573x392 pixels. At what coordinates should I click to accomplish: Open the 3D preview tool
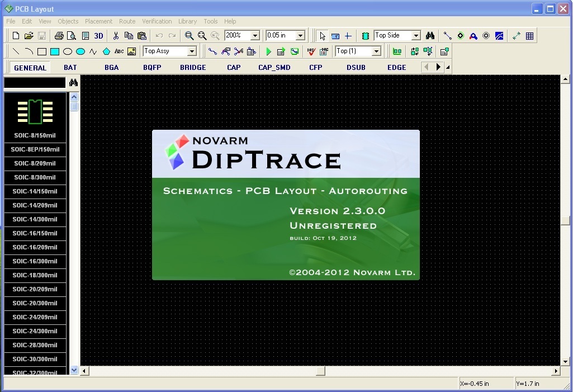[x=99, y=36]
